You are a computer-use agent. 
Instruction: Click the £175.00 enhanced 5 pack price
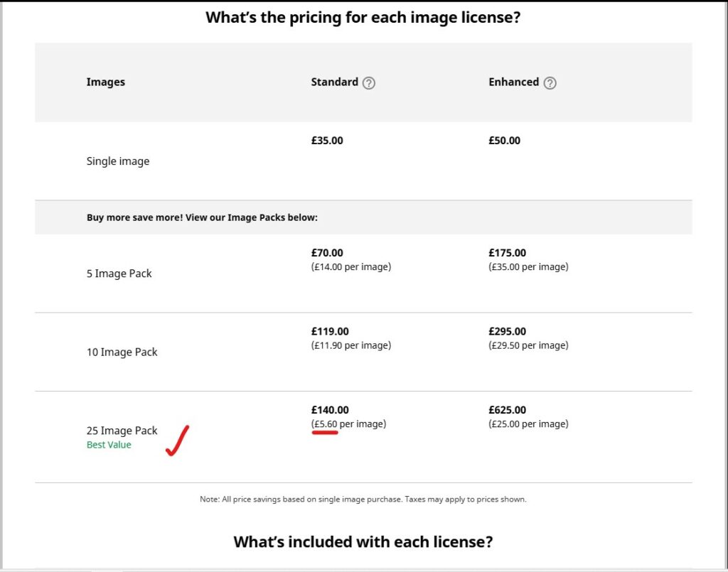tap(507, 253)
